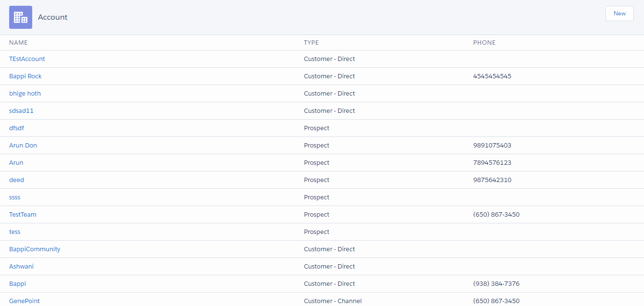The image size is (644, 306).
Task: Open the sdsad11 account link
Action: 21,111
